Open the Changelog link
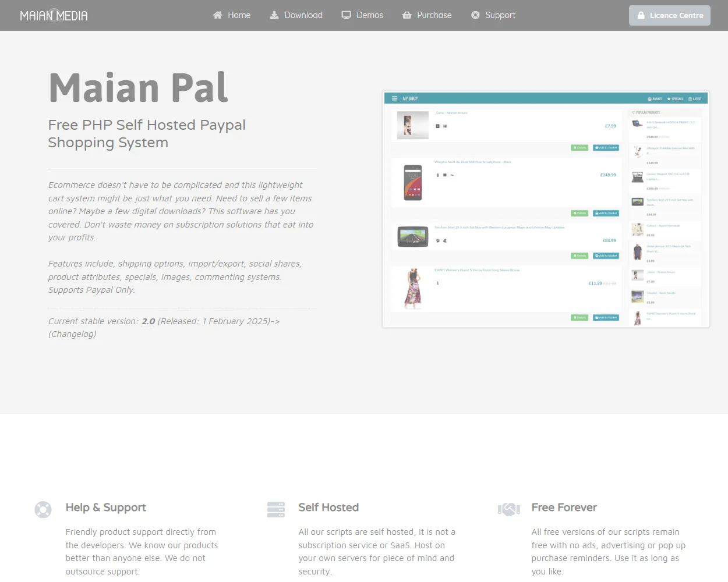The image size is (728, 582). click(72, 334)
